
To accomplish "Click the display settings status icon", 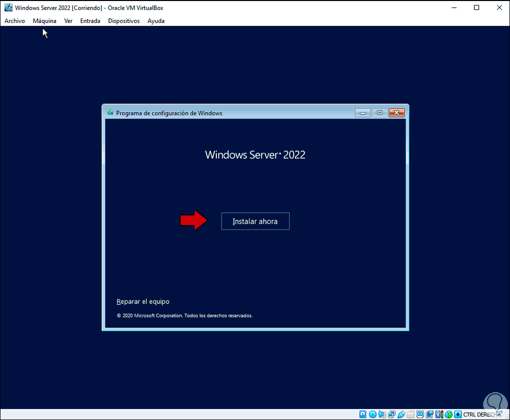I will tap(420, 414).
